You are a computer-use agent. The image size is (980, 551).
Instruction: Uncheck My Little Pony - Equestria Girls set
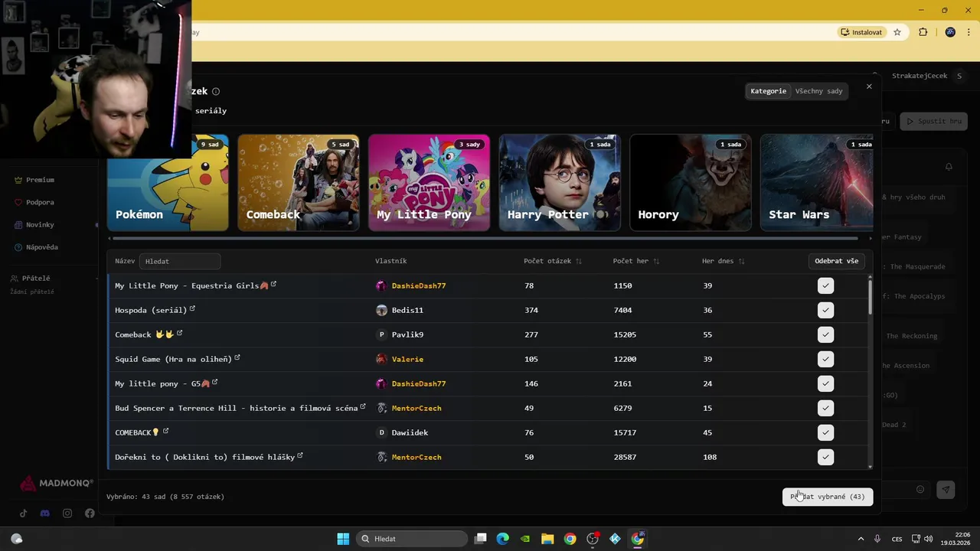coord(825,285)
